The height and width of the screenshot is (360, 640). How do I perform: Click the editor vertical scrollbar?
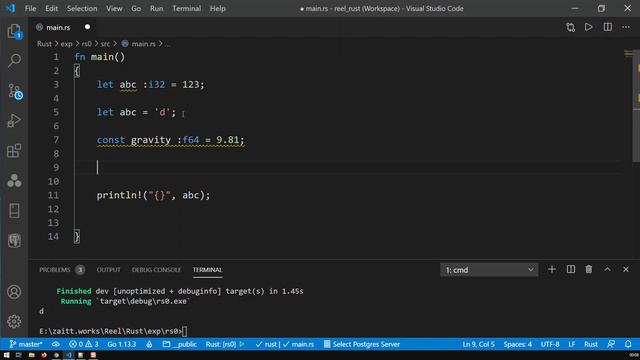click(636, 106)
